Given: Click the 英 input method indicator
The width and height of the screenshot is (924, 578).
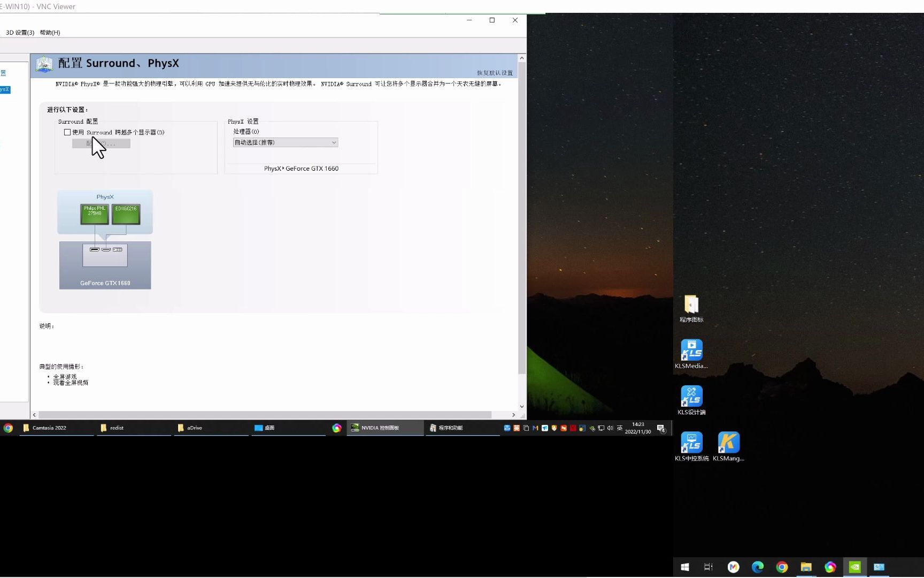Looking at the screenshot, I should [620, 428].
